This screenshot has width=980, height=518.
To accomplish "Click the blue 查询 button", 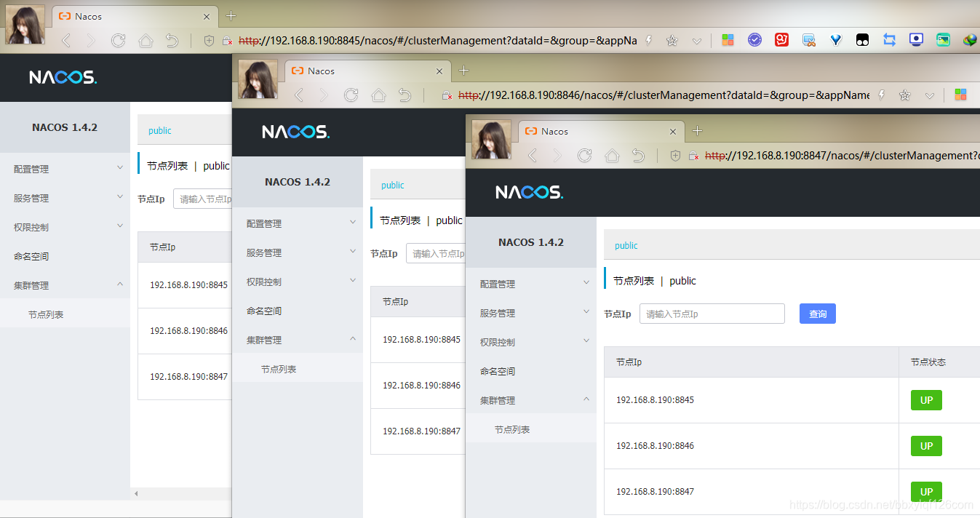I will [818, 314].
